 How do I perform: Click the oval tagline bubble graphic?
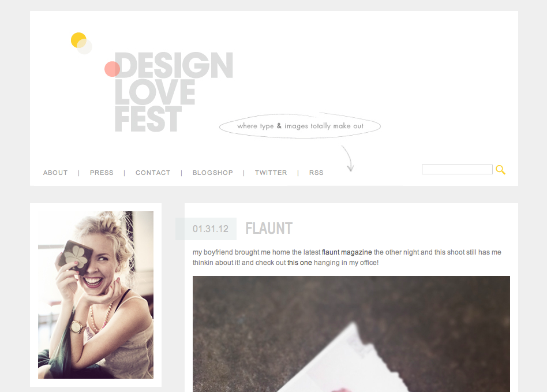[x=300, y=126]
